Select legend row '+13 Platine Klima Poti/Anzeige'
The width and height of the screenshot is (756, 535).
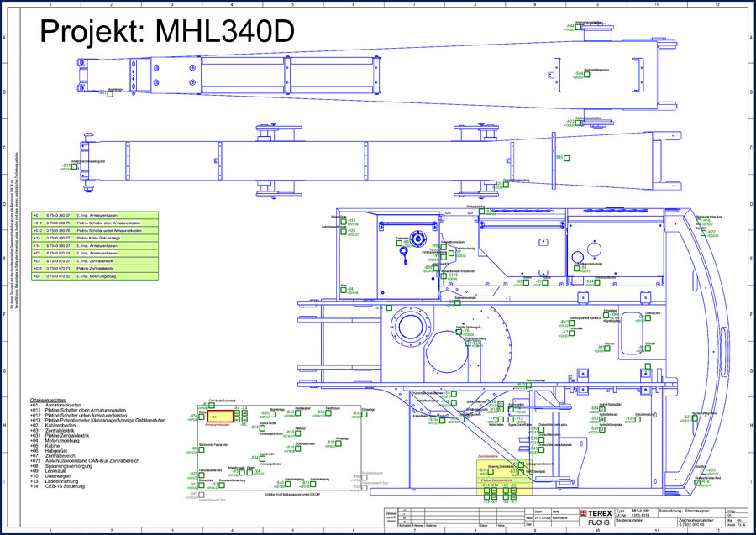click(95, 238)
